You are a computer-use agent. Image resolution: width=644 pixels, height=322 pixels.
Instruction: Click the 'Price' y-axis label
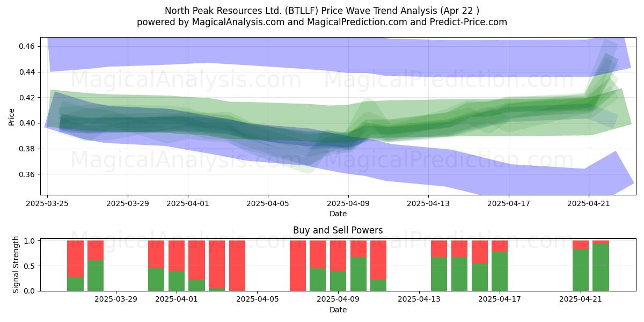(x=12, y=116)
